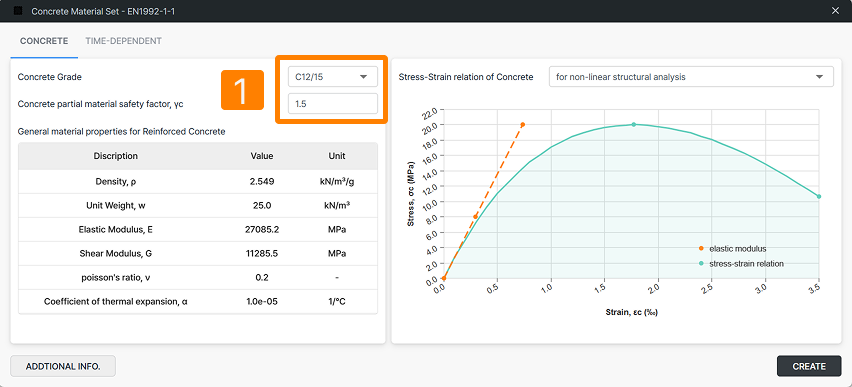Click the peak point on the green curve
Image resolution: width=852 pixels, height=387 pixels.
[634, 124]
